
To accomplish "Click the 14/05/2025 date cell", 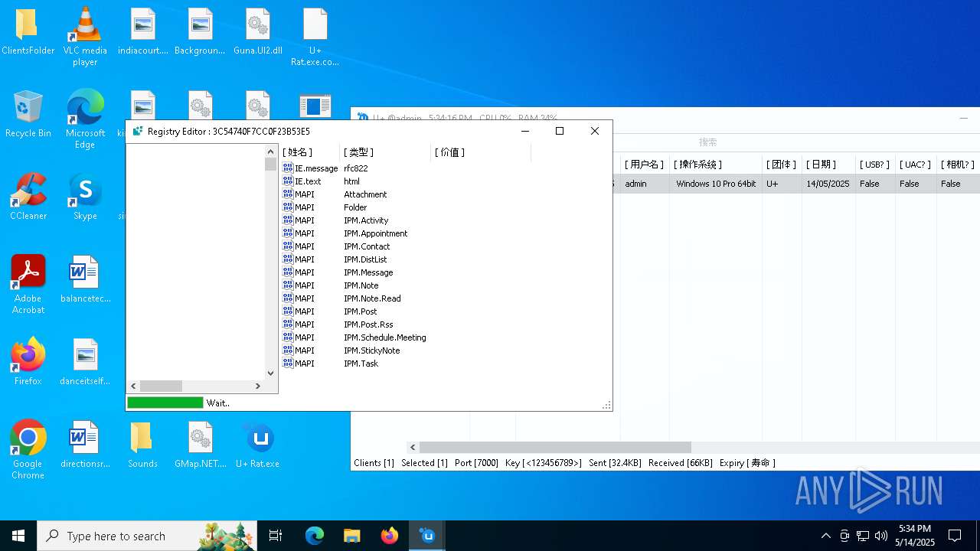I will [x=828, y=184].
